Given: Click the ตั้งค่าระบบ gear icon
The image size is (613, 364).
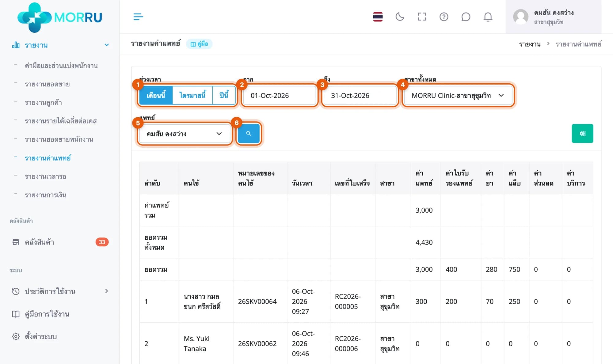Looking at the screenshot, I should 16,336.
